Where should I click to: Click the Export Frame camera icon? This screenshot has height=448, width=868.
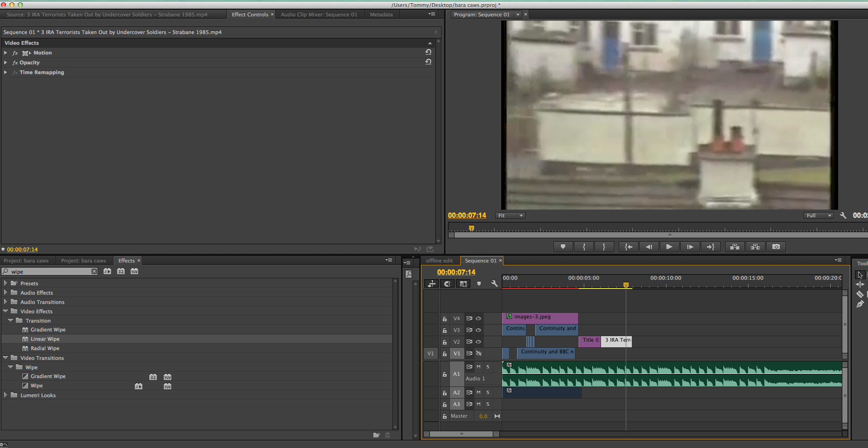(x=776, y=247)
